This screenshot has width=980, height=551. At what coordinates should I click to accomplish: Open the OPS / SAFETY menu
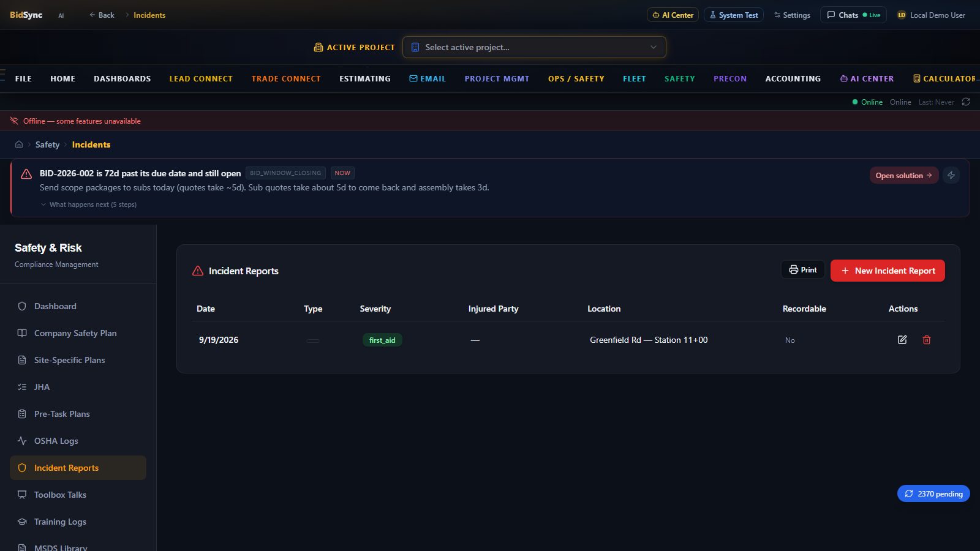click(x=576, y=79)
